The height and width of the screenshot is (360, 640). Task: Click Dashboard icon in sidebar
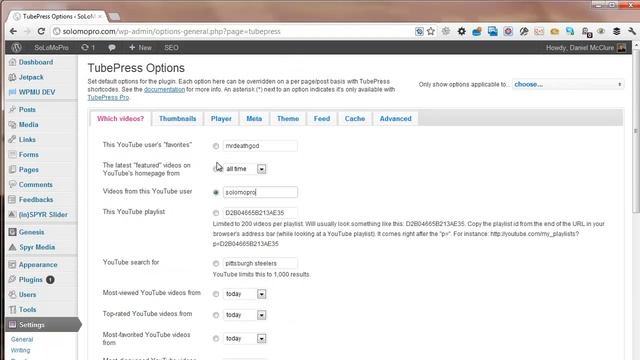(x=12, y=62)
